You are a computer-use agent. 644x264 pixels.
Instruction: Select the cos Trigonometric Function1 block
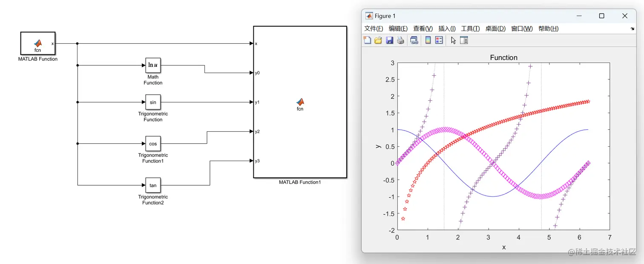tap(153, 144)
